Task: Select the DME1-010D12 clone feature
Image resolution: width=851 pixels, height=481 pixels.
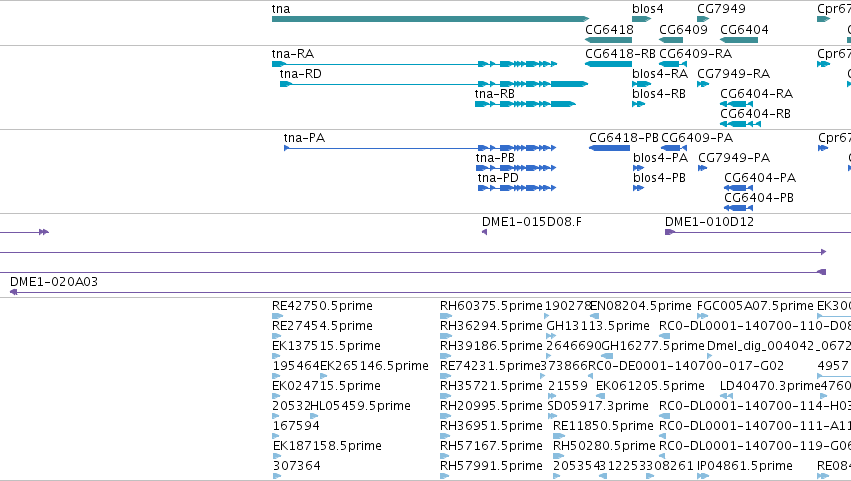Action: [x=758, y=232]
